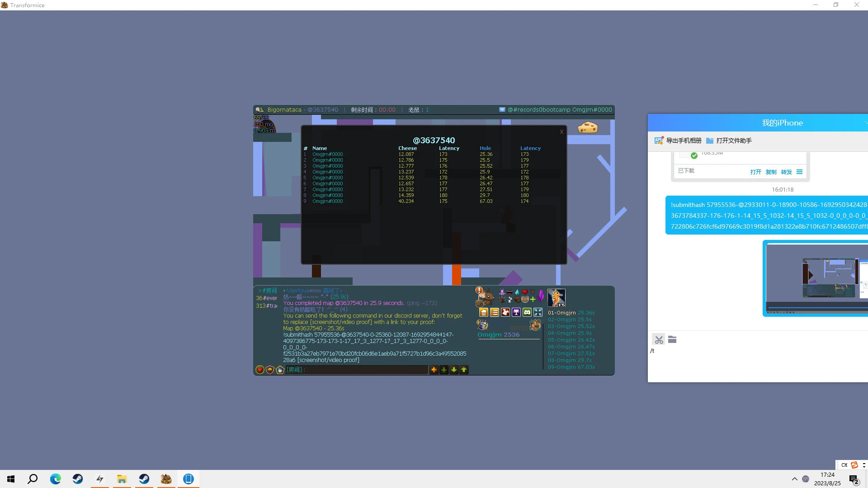
Task: Select the #房间 chat tab
Action: [268, 291]
